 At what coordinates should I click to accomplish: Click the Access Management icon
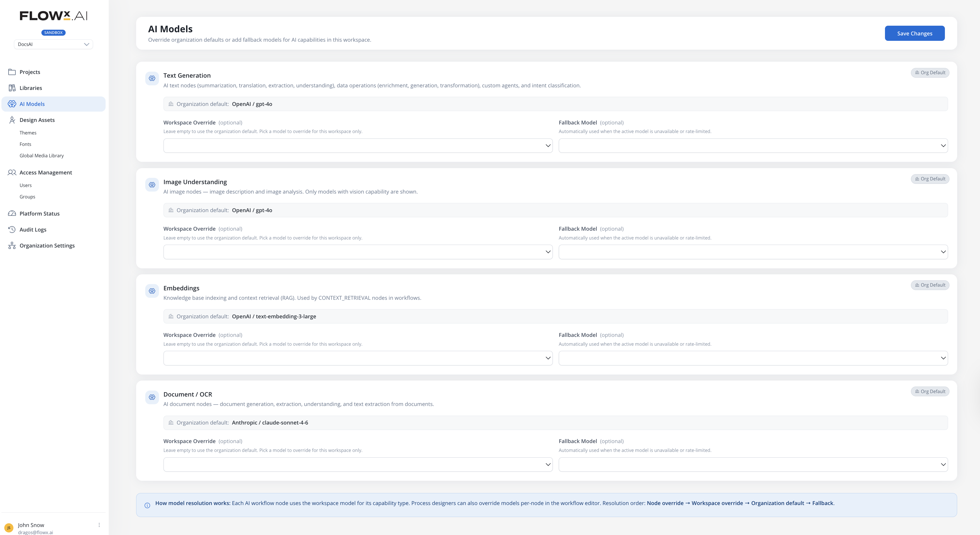coord(12,172)
